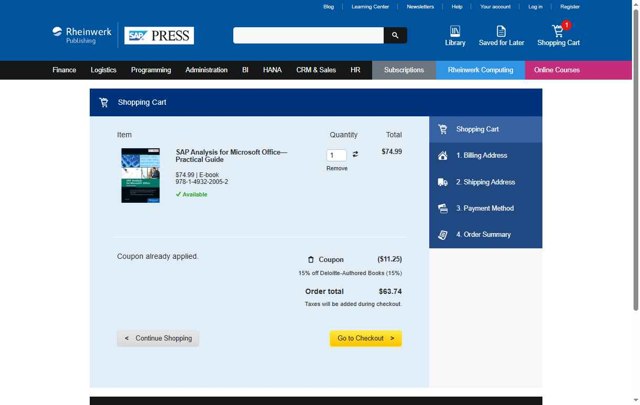The width and height of the screenshot is (640, 405).
Task: Open the Learning Center link
Action: [370, 7]
